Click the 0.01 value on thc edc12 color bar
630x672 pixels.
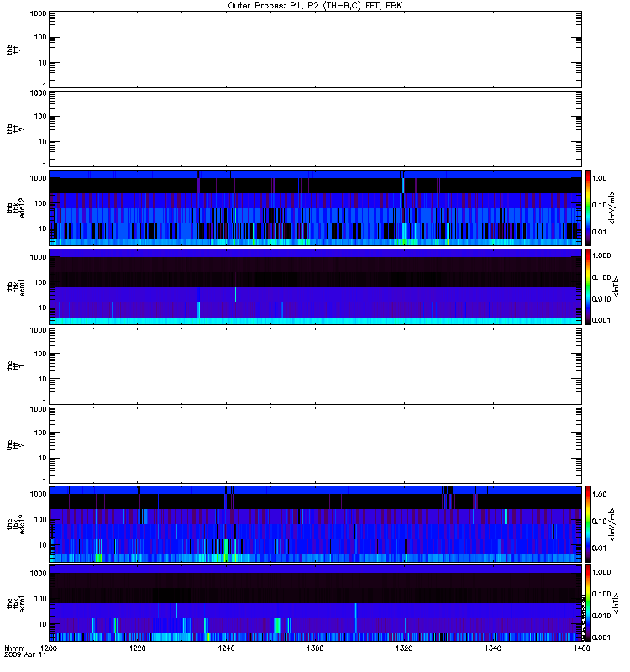coord(599,549)
